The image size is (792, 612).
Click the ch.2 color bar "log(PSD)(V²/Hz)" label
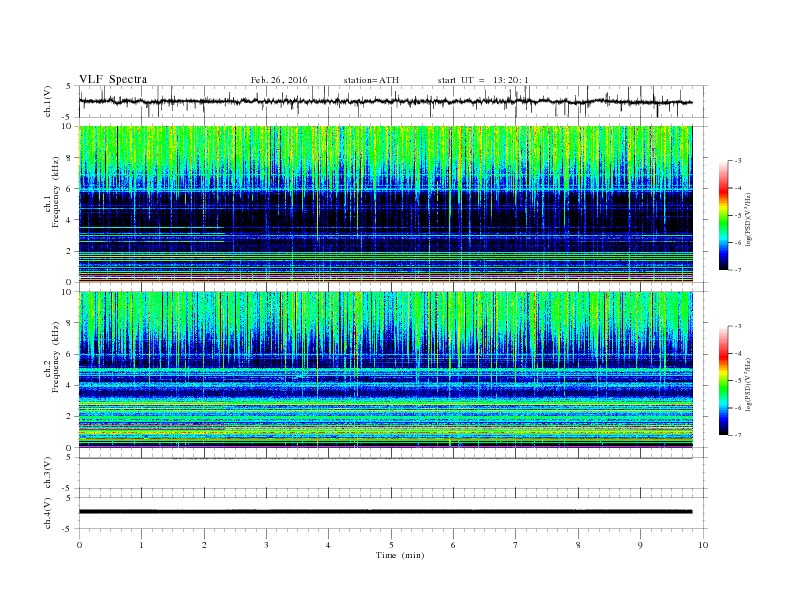(748, 384)
